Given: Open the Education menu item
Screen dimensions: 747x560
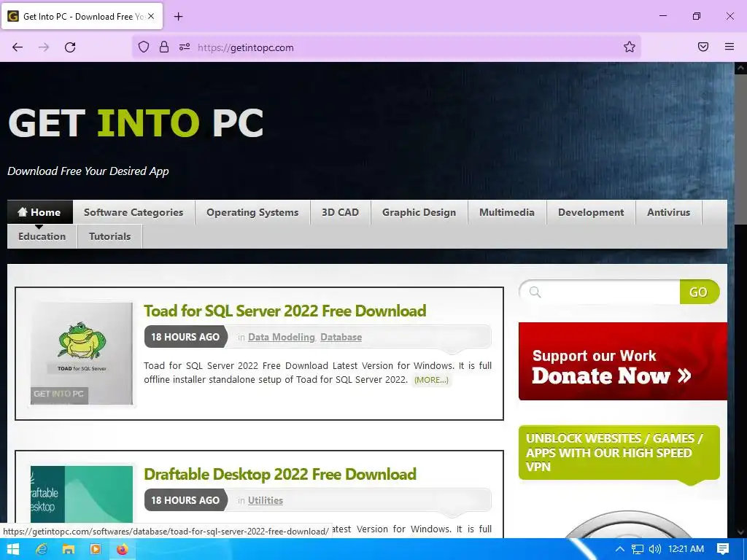Looking at the screenshot, I should 42,236.
